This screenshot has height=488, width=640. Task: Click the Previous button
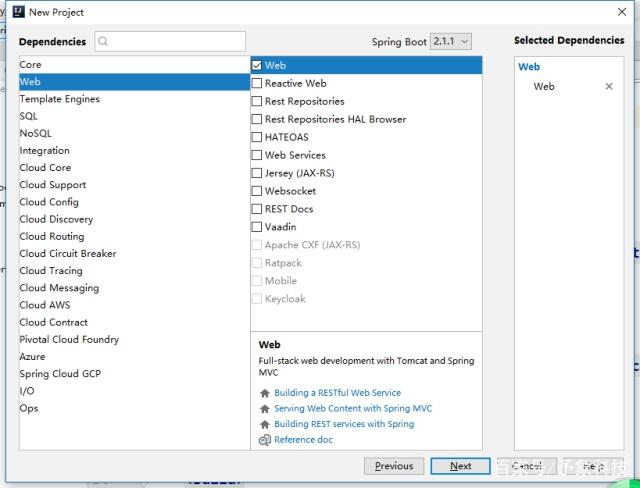394,466
